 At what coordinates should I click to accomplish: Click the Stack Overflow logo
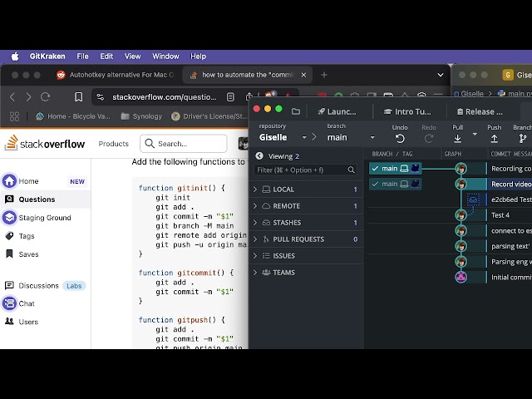pyautogui.click(x=45, y=144)
